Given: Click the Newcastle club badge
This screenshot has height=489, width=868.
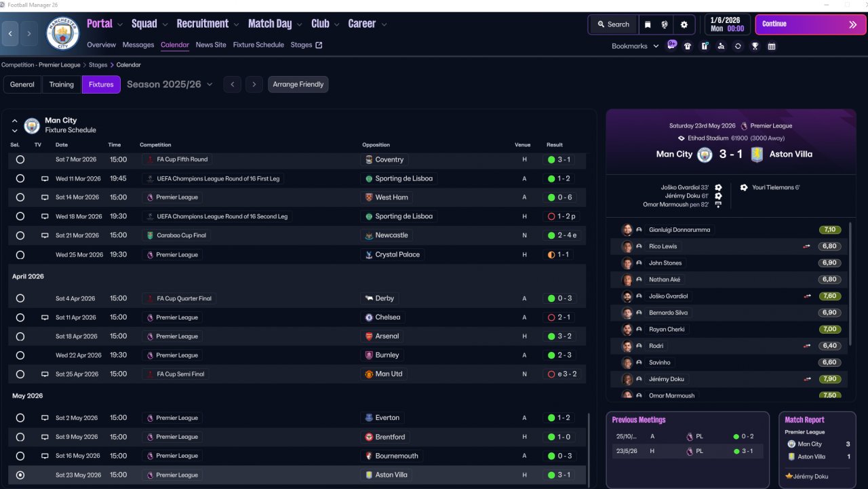Looking at the screenshot, I should [369, 235].
